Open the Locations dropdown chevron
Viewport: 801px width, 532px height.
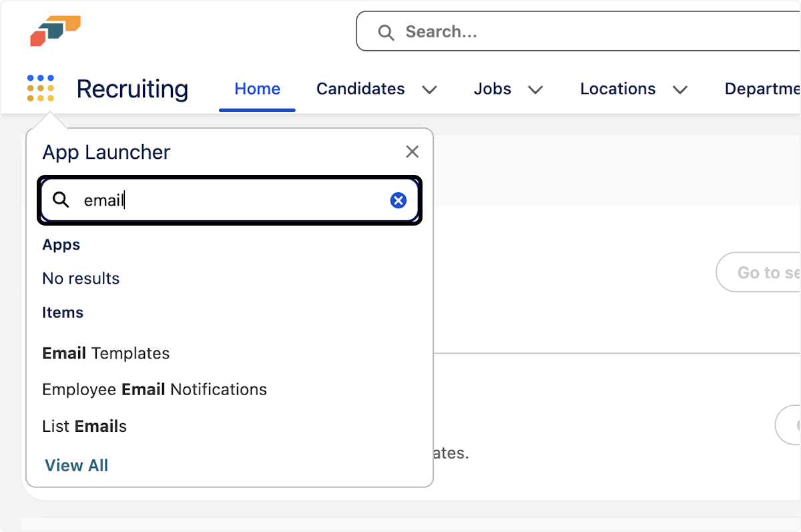pos(681,89)
